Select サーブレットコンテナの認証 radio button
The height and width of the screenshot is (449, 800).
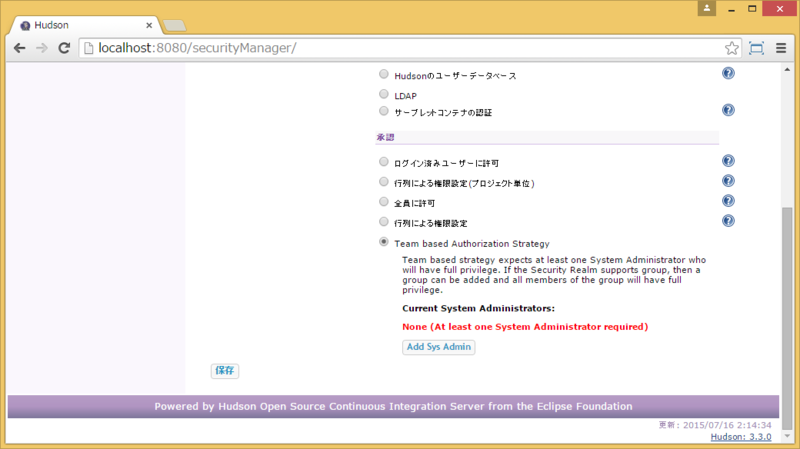(384, 111)
